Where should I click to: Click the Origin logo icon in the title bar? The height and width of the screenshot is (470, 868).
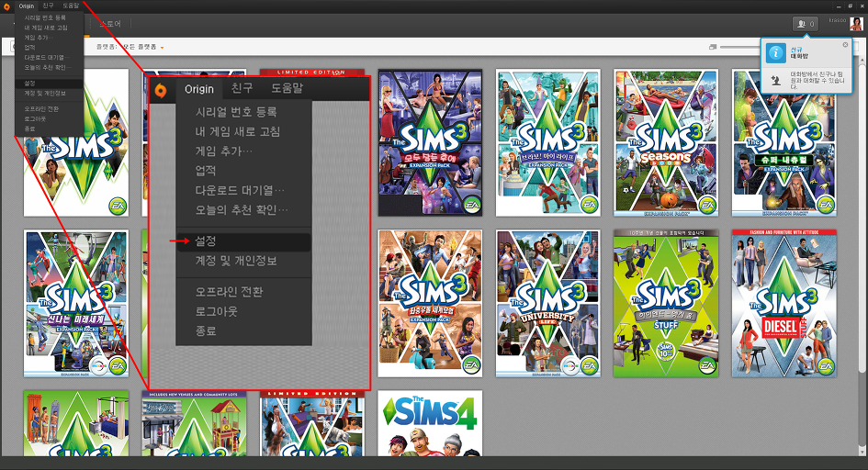coord(6,6)
